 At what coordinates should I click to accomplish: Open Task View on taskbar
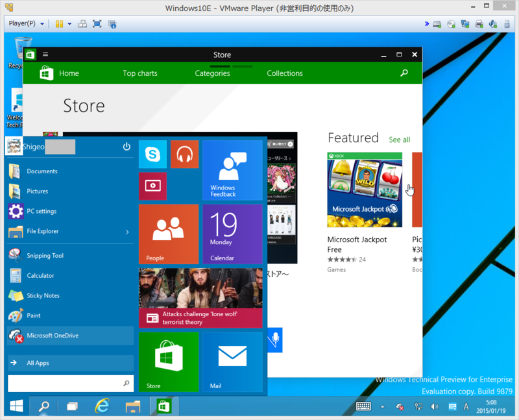click(x=72, y=406)
